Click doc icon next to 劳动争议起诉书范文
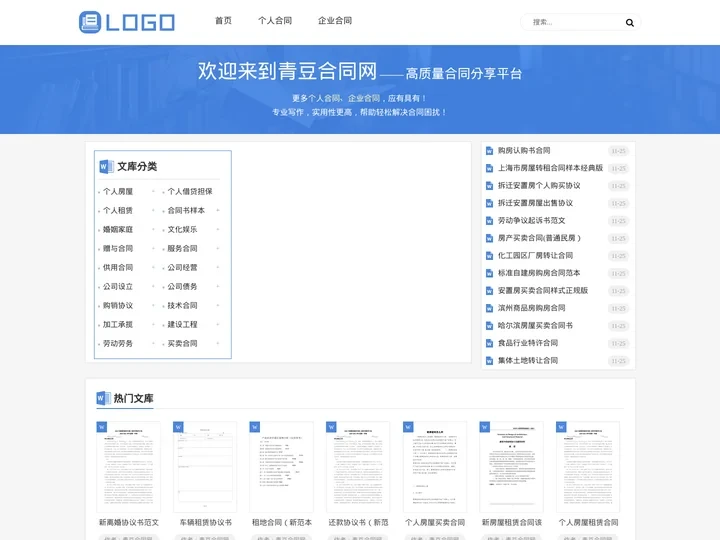 489,221
